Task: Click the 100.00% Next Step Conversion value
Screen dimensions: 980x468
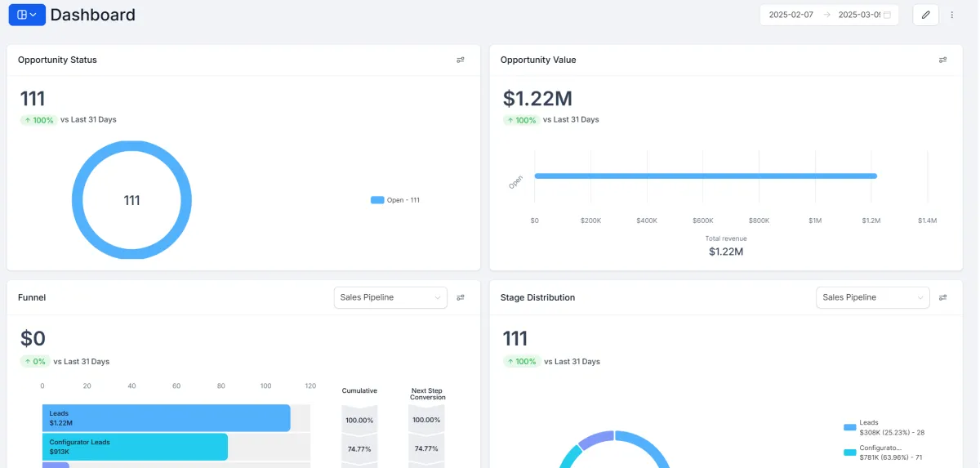Action: tap(426, 420)
